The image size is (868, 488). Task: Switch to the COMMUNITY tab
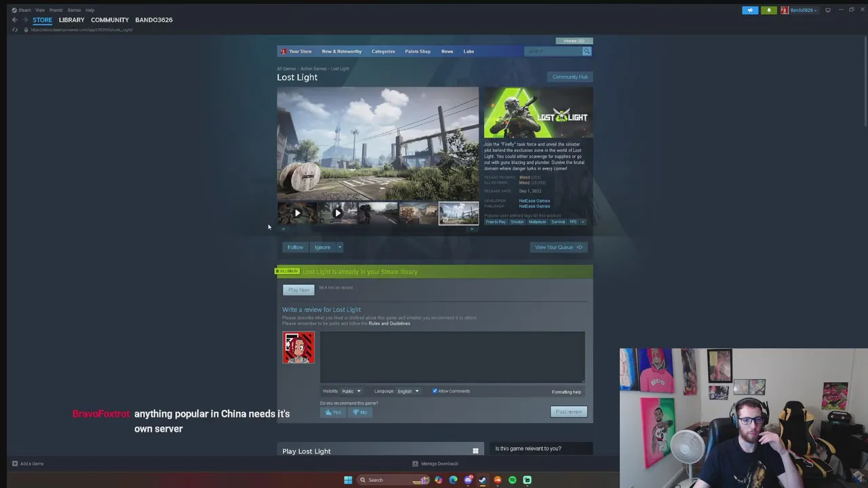coord(110,20)
